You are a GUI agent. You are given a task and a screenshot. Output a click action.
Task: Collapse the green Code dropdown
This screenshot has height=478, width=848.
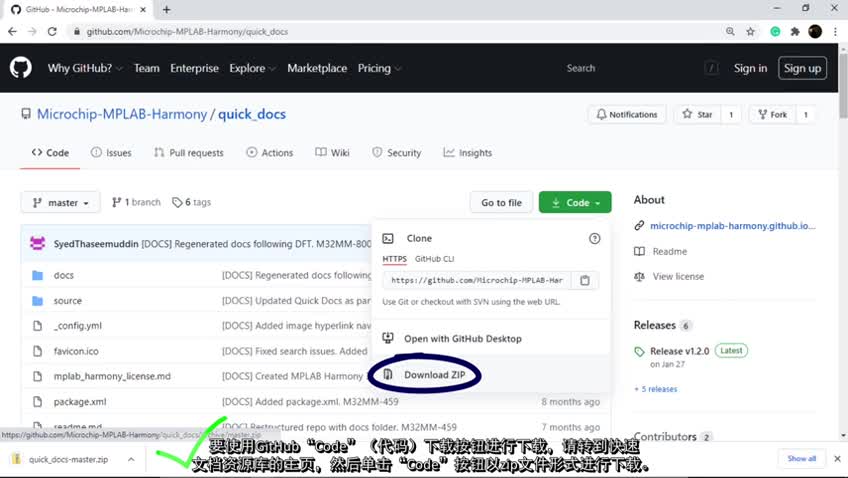click(x=575, y=202)
